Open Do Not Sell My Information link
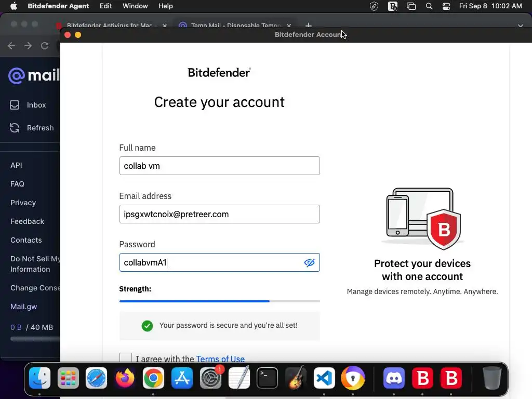Image resolution: width=532 pixels, height=399 pixels. pyautogui.click(x=35, y=264)
